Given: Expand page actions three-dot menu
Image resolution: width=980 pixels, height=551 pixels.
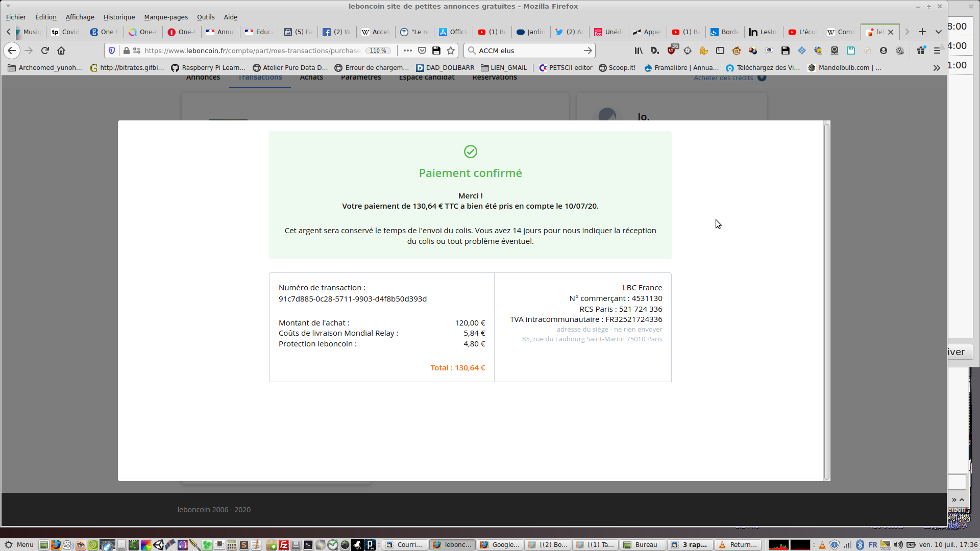Looking at the screenshot, I should pyautogui.click(x=407, y=51).
